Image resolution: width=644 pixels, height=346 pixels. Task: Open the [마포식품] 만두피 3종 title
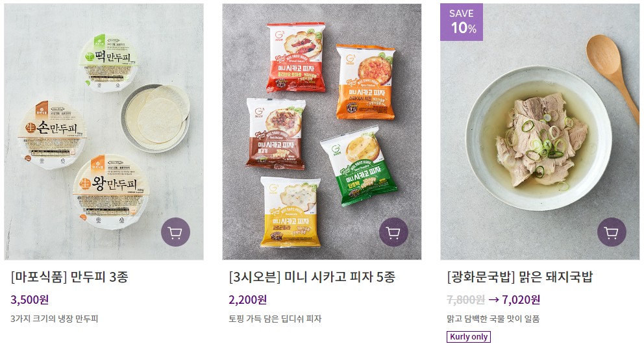(69, 277)
